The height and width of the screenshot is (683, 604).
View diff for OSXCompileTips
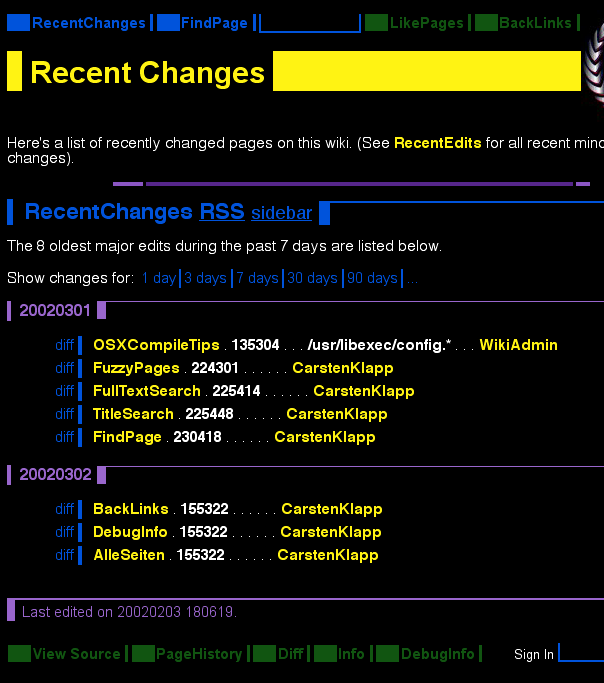tap(65, 345)
